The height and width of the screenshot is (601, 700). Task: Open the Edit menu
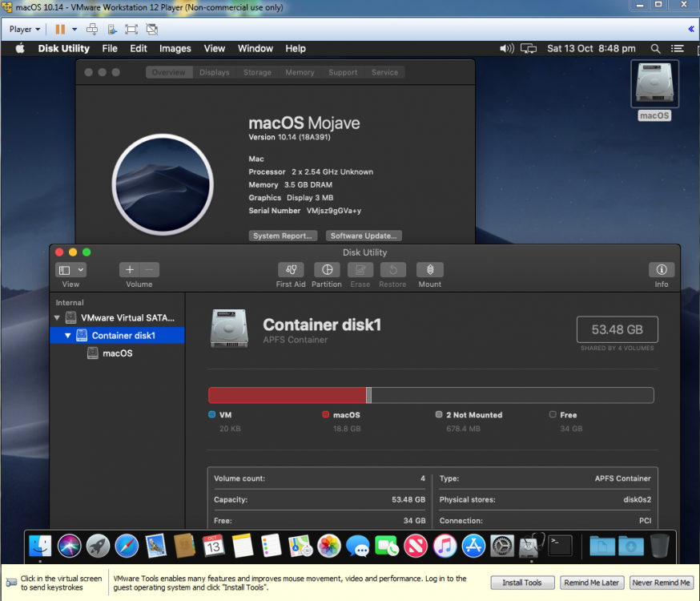tap(139, 48)
